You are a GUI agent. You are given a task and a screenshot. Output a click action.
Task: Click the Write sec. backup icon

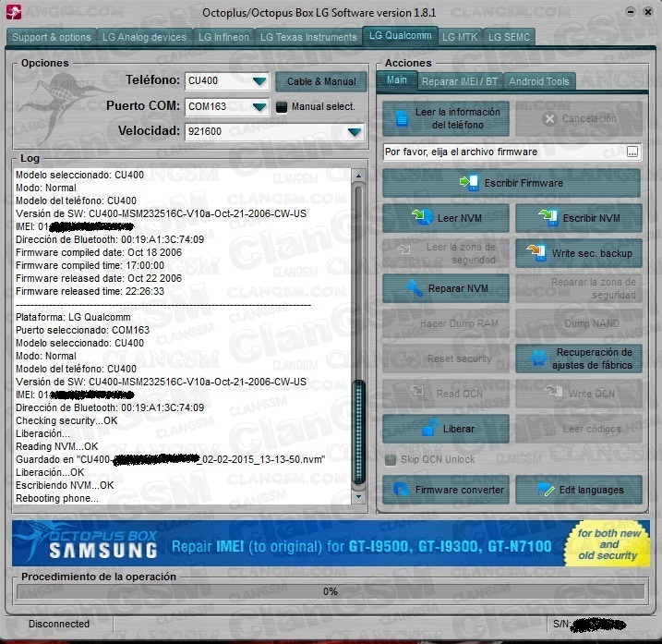click(536, 252)
